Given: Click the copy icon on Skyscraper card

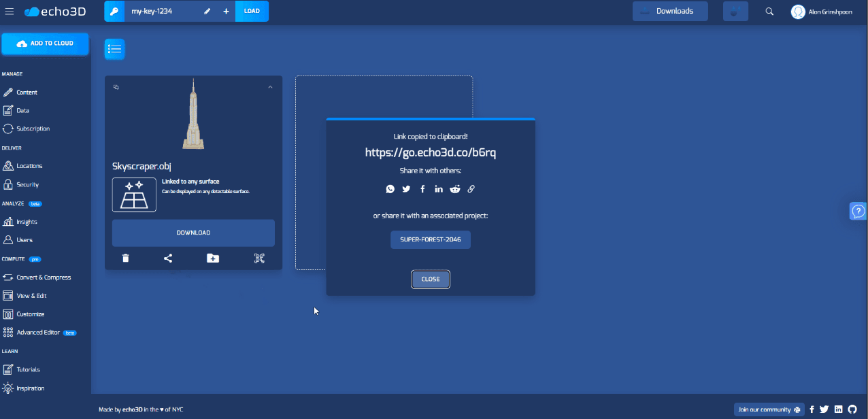Looking at the screenshot, I should (x=116, y=87).
